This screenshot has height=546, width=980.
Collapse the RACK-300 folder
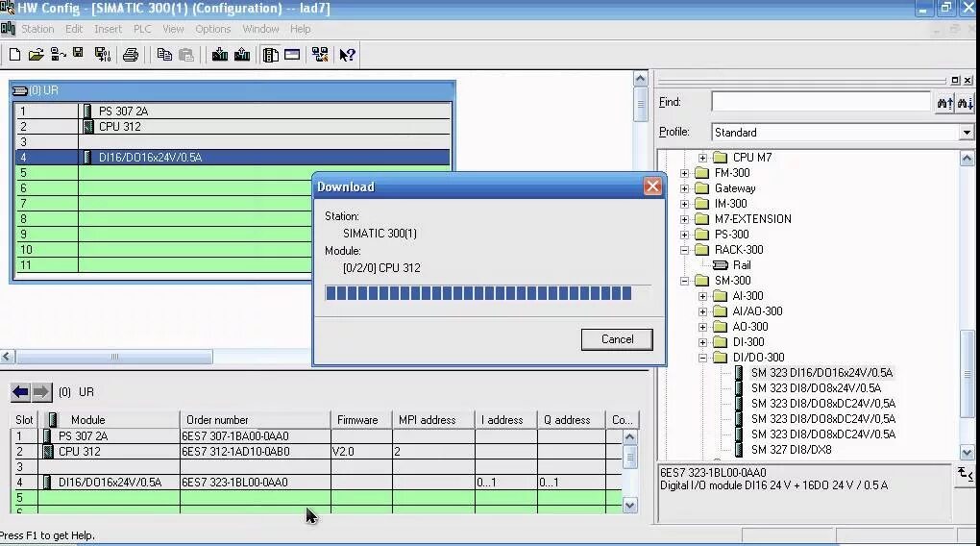tap(684, 250)
